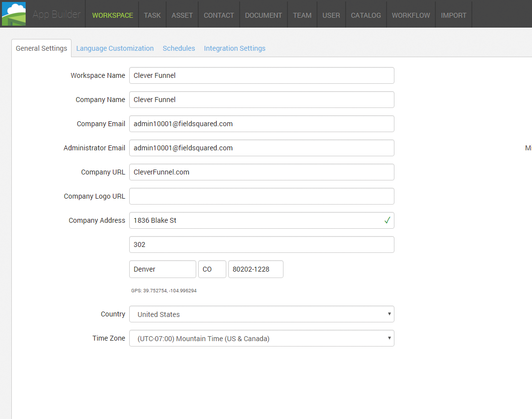This screenshot has width=532, height=419.
Task: Click the suite 302 address field
Action: tap(262, 244)
